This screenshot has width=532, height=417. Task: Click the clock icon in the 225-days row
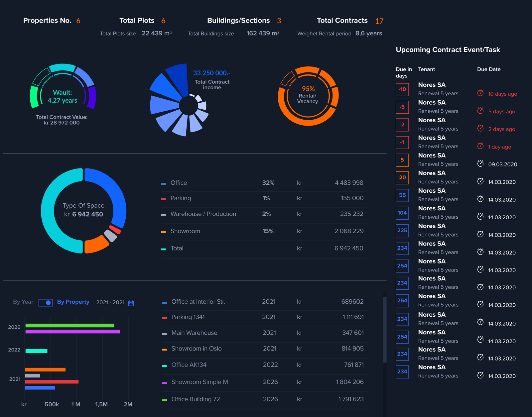click(x=480, y=234)
